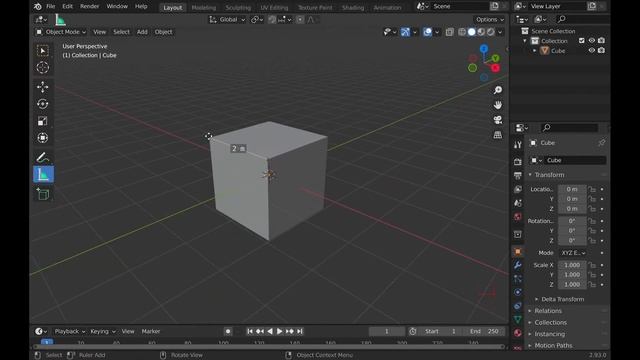
Task: Switch to the Modeling workspace tab
Action: pos(204,7)
